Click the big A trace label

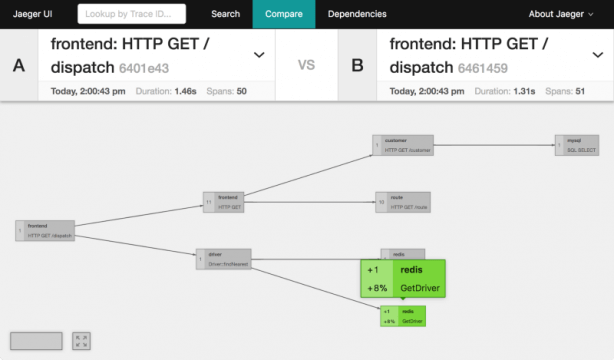pos(19,65)
